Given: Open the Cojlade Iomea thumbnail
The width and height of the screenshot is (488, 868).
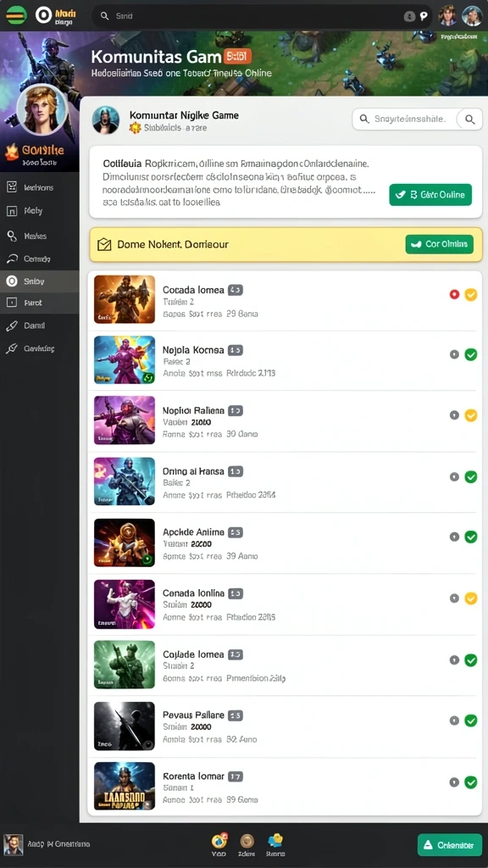Looking at the screenshot, I should pyautogui.click(x=125, y=665).
